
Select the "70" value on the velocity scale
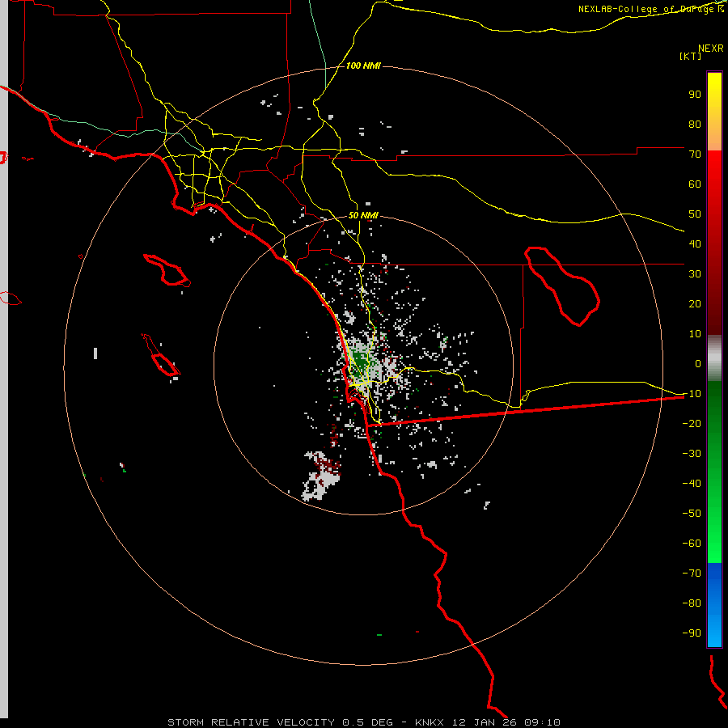pos(695,154)
